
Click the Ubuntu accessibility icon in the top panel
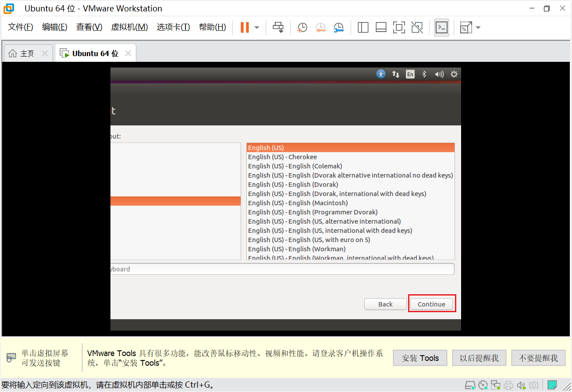click(381, 74)
